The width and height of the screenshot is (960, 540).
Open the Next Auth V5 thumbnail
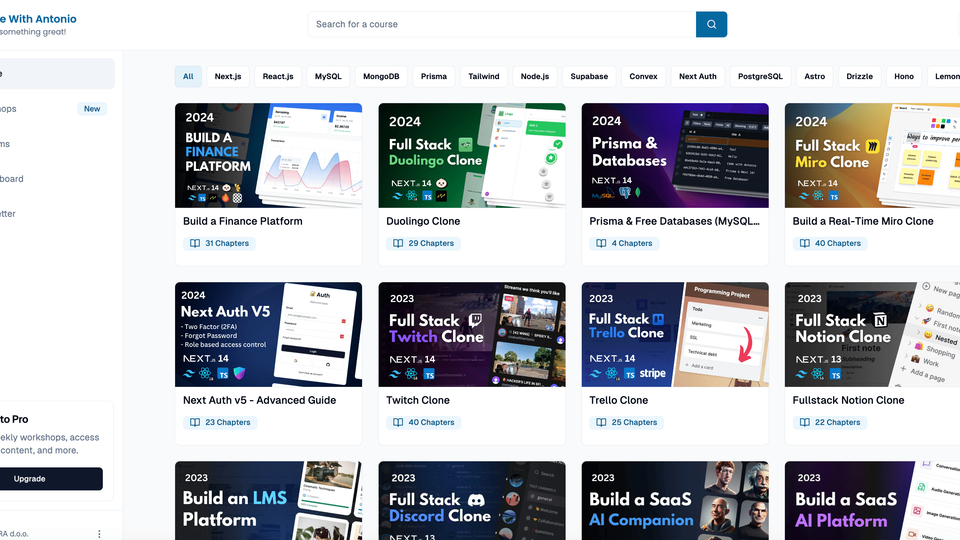[x=268, y=334]
